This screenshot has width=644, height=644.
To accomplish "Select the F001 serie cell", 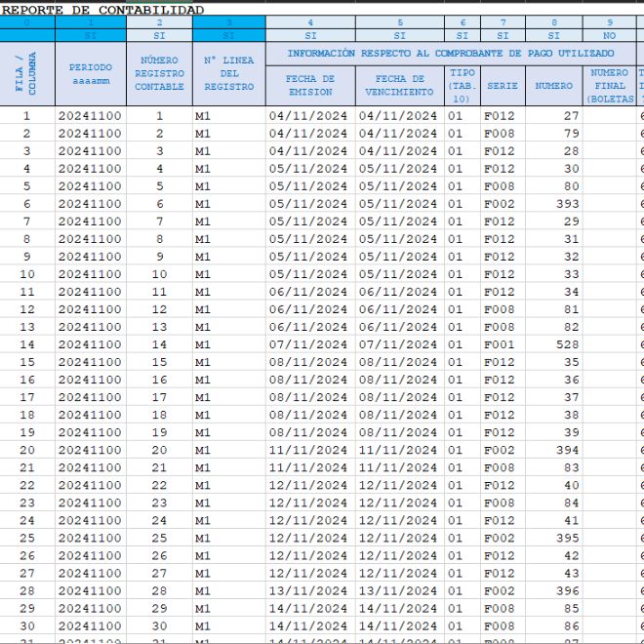I will tap(502, 344).
